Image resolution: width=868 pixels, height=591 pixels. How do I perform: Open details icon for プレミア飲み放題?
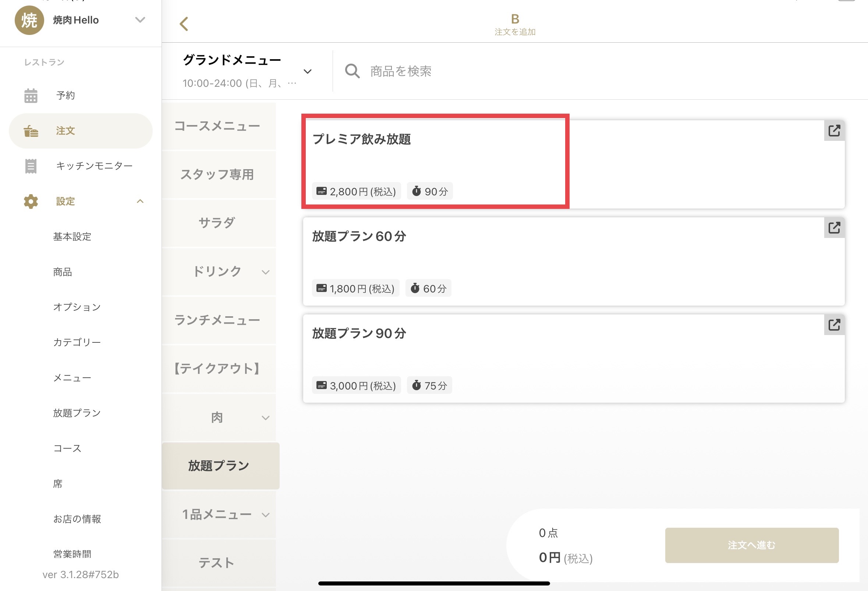click(834, 131)
